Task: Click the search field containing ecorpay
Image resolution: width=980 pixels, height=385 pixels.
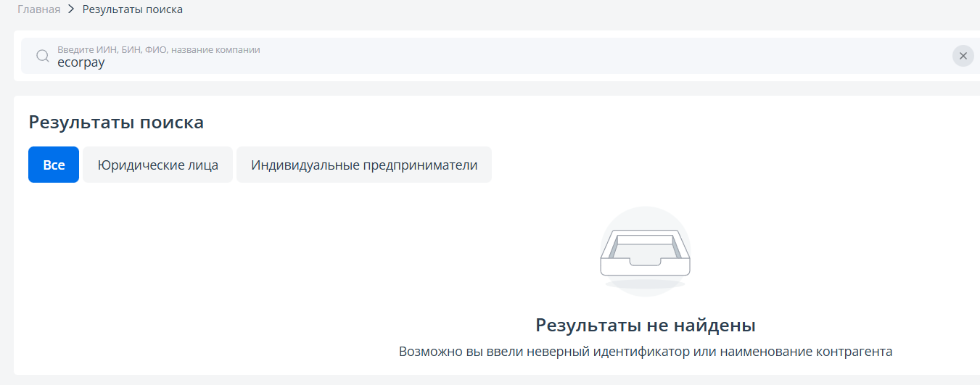Action: pyautogui.click(x=502, y=56)
